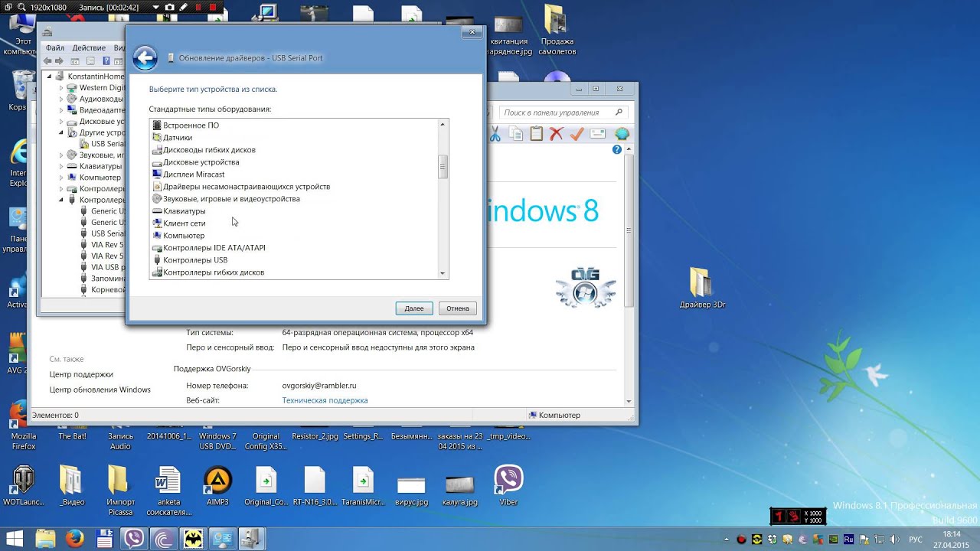Choose "Контроллеры гибких дисков" entry
Image resolution: width=980 pixels, height=551 pixels.
click(214, 272)
